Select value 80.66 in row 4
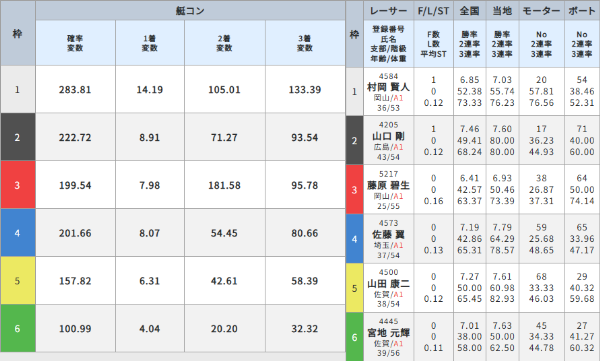Screen dimensions: 600x361 [x=305, y=233]
